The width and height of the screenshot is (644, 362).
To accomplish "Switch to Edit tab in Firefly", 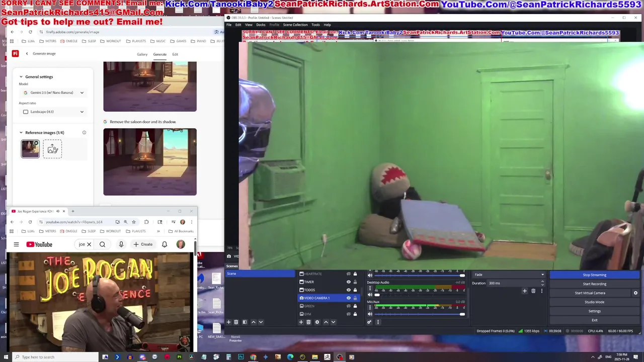I will pyautogui.click(x=175, y=54).
